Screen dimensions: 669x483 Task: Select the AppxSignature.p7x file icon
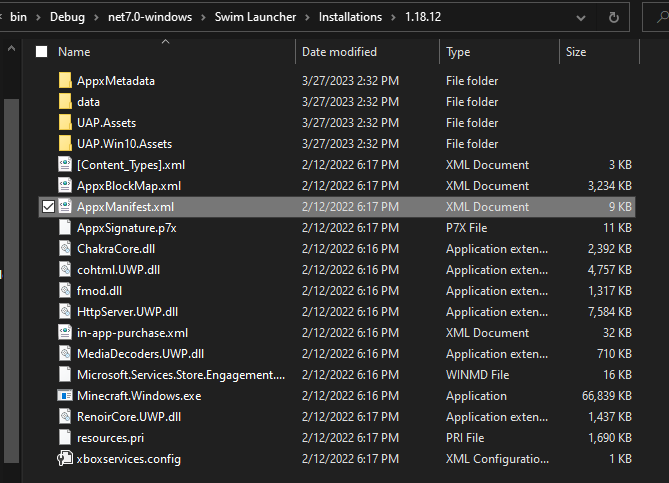click(65, 228)
